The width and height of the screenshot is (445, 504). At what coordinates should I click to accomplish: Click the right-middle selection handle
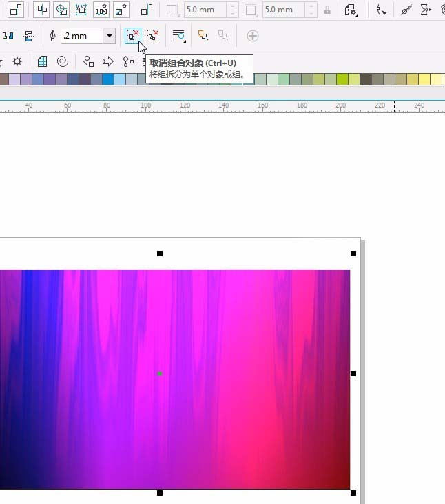click(353, 374)
